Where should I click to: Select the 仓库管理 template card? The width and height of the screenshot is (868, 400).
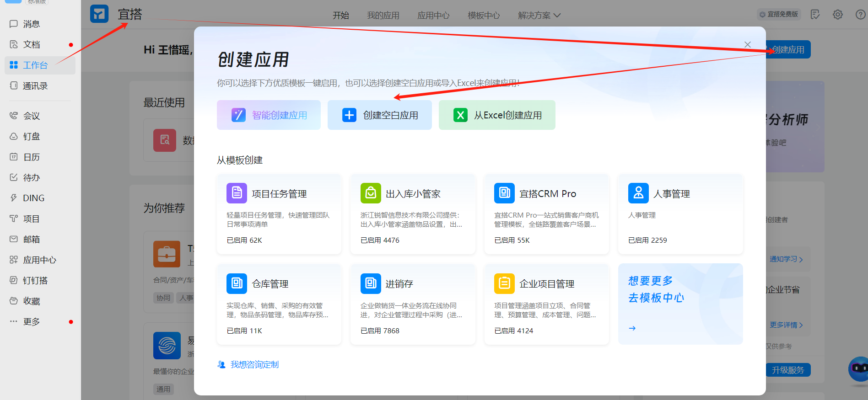click(x=279, y=304)
